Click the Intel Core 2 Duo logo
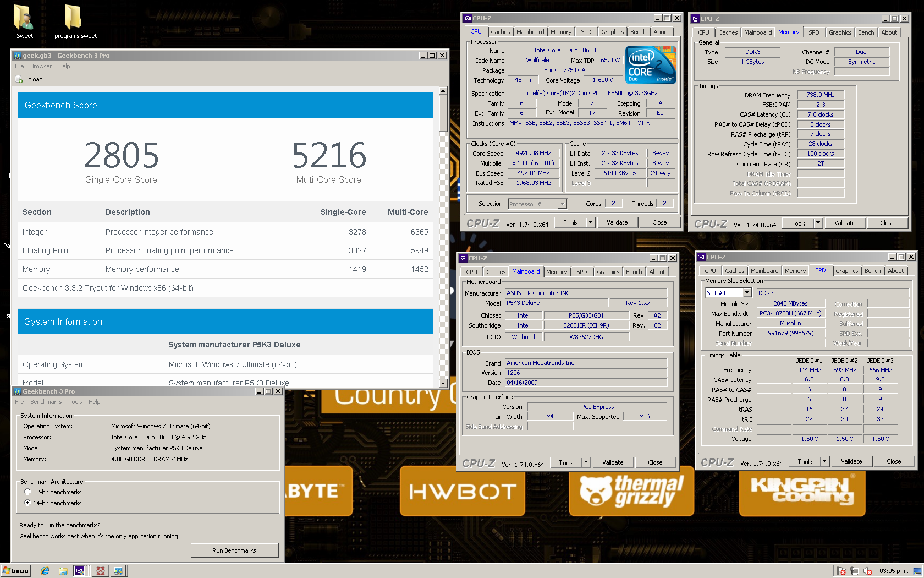This screenshot has width=924, height=578. tap(651, 65)
